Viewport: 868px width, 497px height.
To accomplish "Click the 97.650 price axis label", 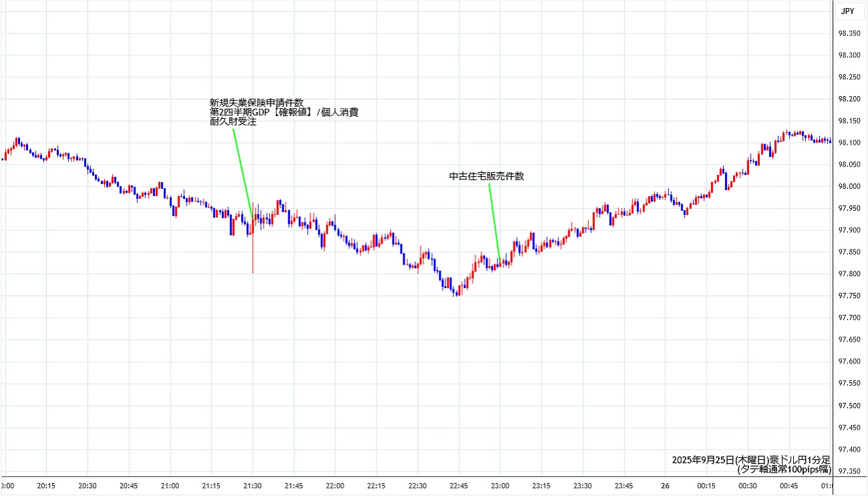I will [849, 340].
